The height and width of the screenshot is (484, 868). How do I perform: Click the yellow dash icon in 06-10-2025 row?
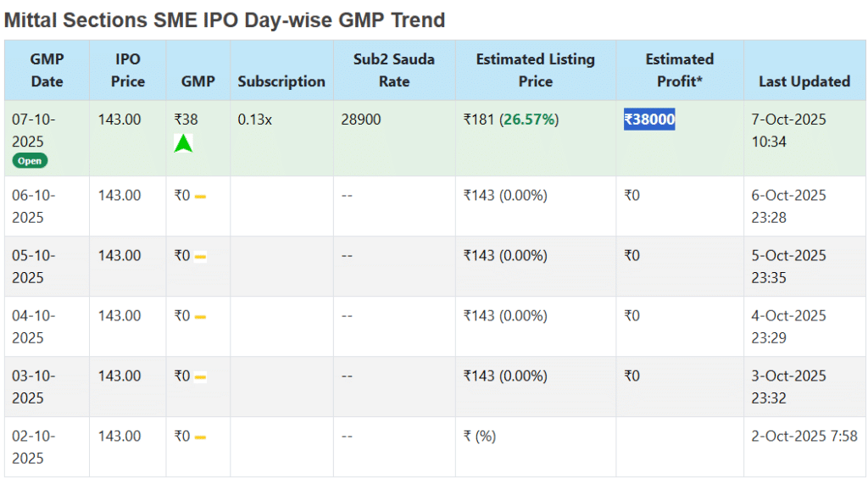click(200, 197)
